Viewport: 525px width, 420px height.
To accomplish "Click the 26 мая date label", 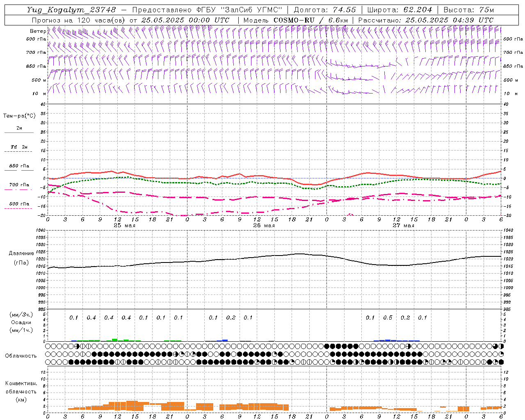I will (x=264, y=226).
